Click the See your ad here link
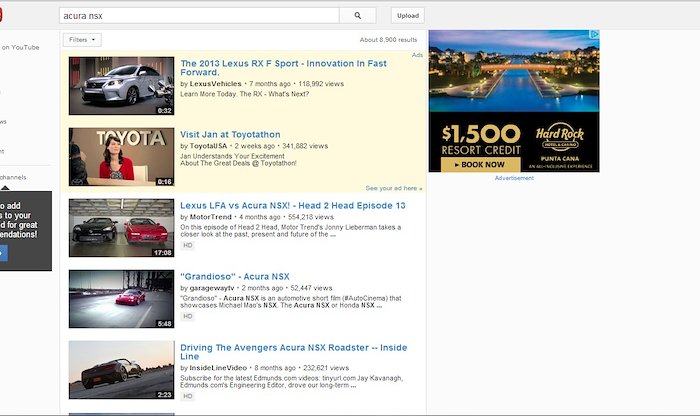The width and height of the screenshot is (700, 416). tap(394, 188)
